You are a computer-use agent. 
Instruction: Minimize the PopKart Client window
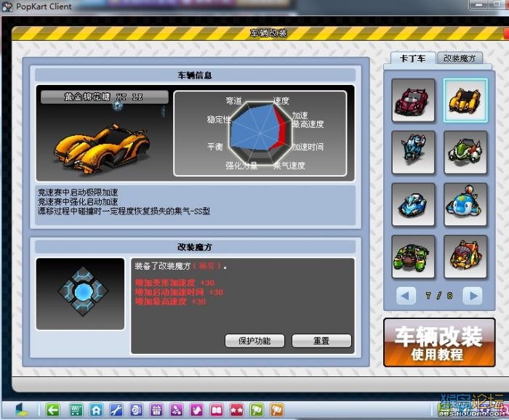click(x=478, y=5)
